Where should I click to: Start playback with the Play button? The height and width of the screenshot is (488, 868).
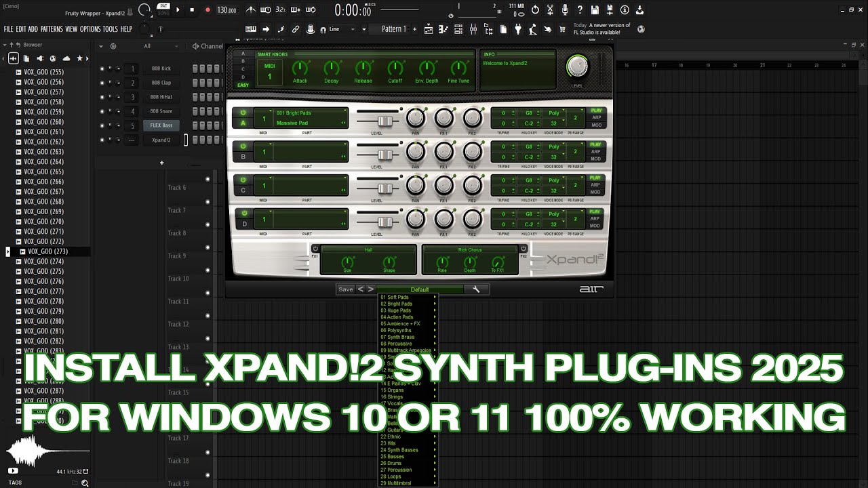[x=178, y=10]
